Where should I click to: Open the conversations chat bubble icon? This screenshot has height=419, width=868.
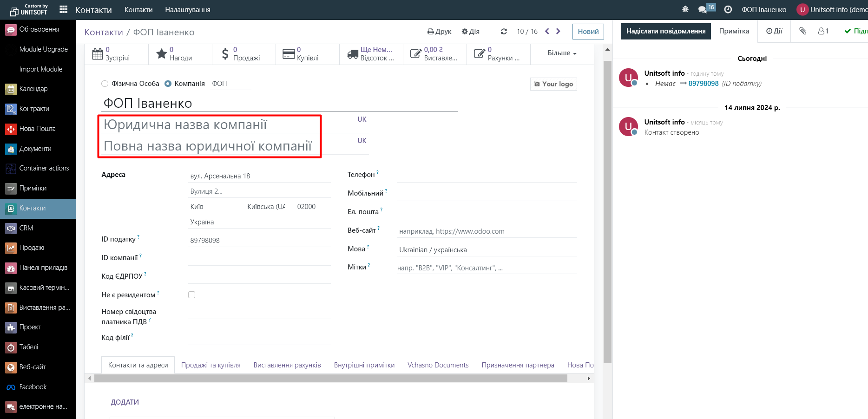click(x=703, y=9)
